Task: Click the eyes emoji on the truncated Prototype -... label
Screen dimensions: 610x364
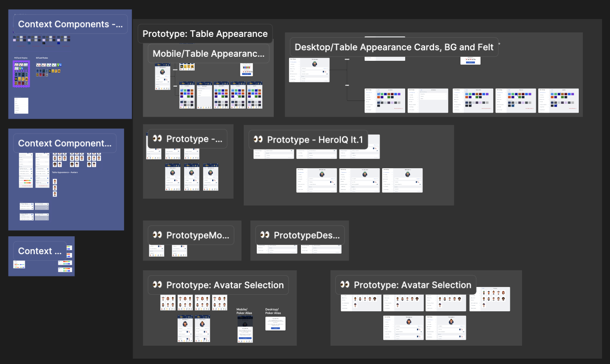Action: 157,139
